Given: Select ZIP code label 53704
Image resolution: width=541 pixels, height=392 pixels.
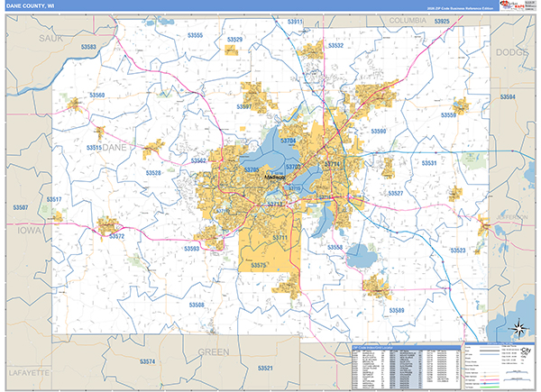Looking at the screenshot, I should pyautogui.click(x=289, y=141).
